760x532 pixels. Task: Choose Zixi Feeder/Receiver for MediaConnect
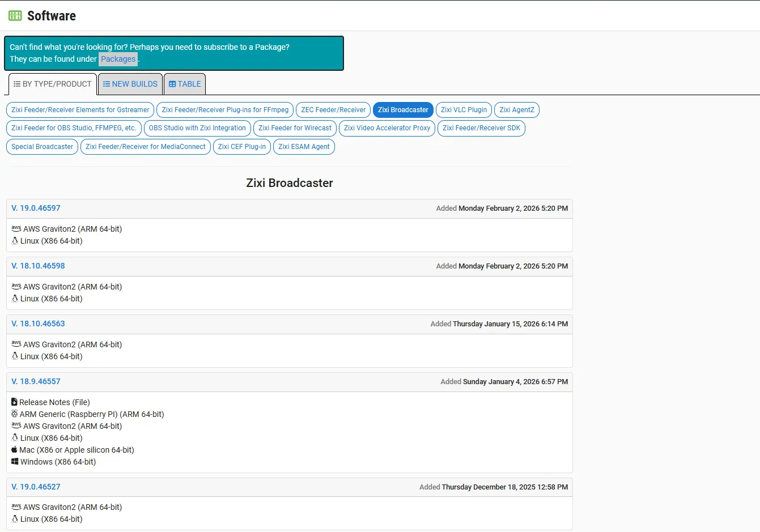[x=146, y=147]
